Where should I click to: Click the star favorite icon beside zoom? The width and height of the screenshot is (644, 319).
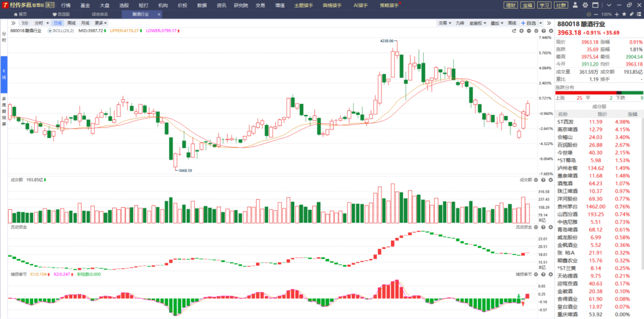[x=624, y=14]
